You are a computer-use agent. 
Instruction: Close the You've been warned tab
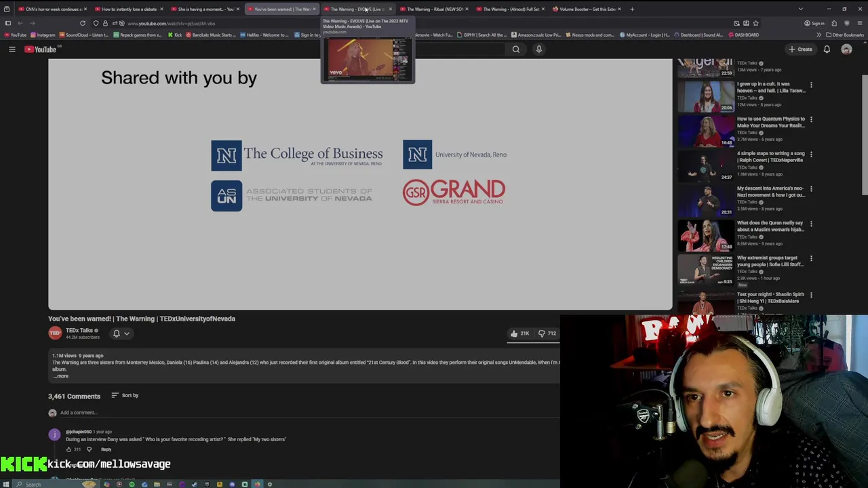click(x=314, y=9)
